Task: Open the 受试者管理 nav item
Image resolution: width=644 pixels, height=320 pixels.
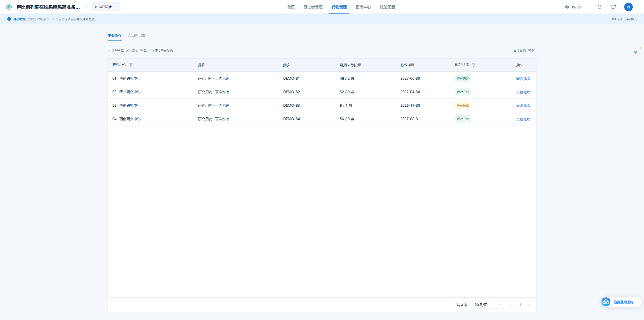Action: coord(313,7)
